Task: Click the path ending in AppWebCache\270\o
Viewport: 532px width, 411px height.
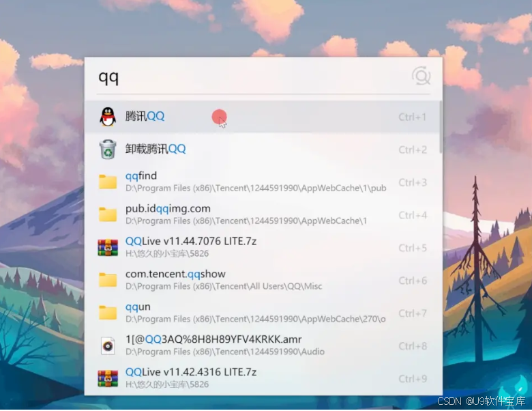Action: point(256,319)
